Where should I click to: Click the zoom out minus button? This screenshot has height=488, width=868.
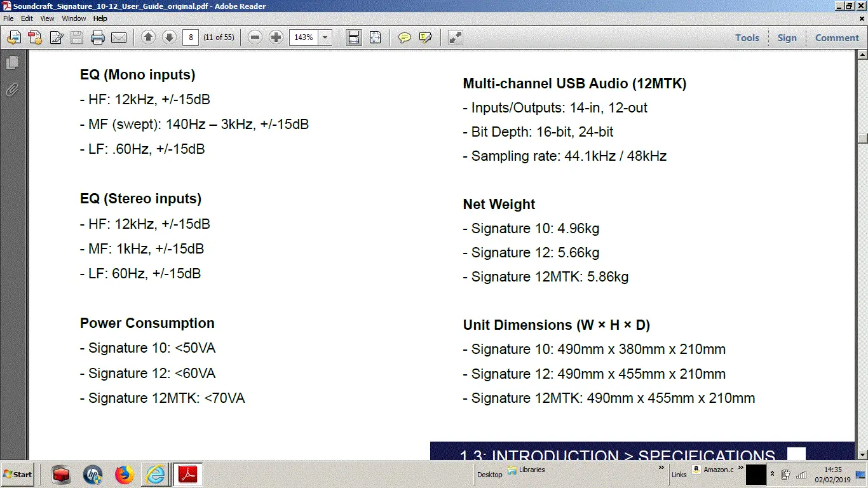point(255,37)
